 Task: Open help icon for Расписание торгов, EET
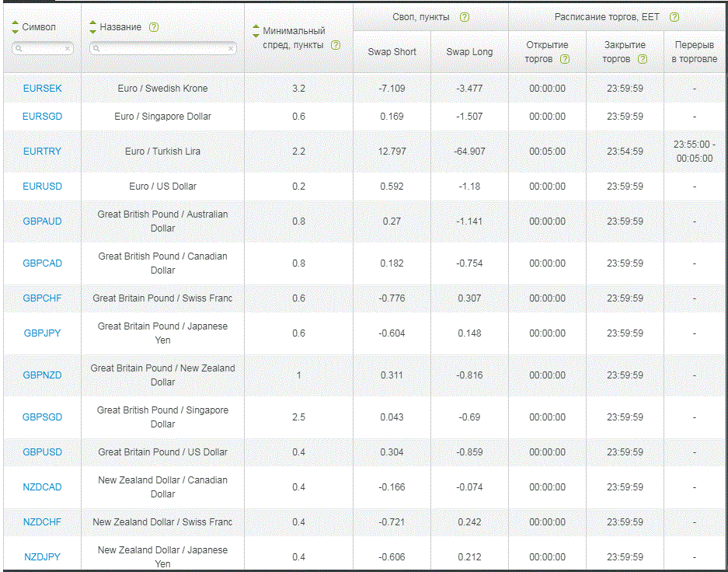674,16
